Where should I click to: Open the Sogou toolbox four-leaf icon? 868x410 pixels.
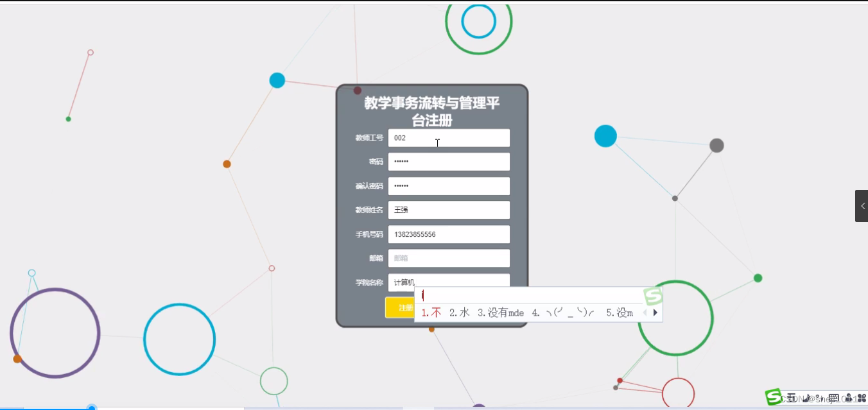point(862,398)
